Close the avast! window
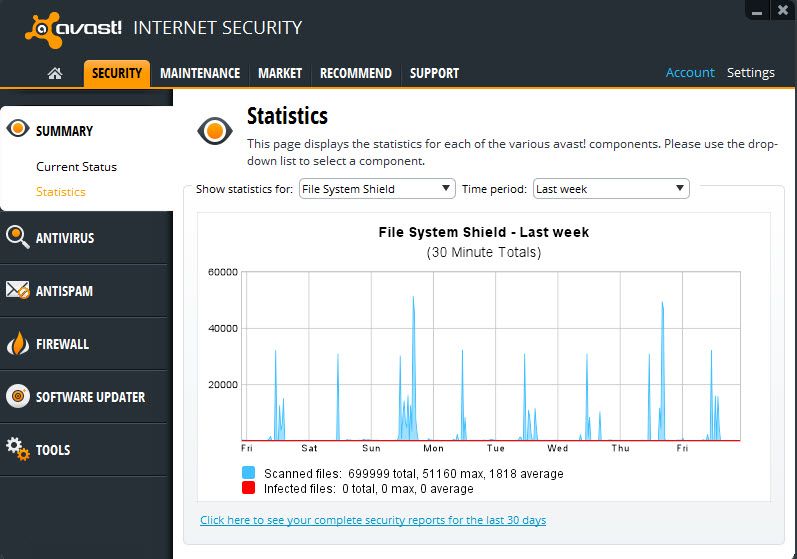This screenshot has width=797, height=559. tap(783, 10)
